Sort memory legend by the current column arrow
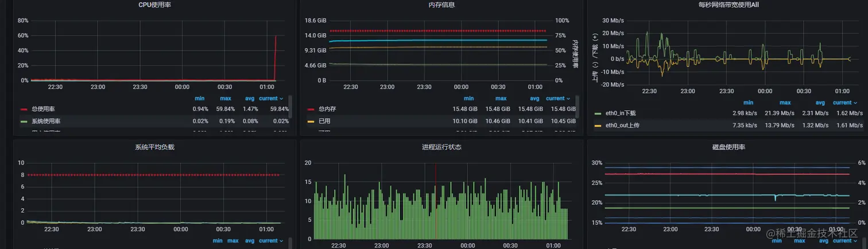The image size is (868, 249). click(568, 99)
